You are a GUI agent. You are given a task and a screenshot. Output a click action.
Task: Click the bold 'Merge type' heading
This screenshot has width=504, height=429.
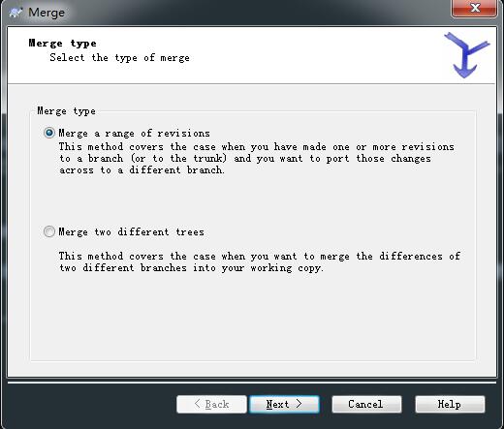pos(62,43)
